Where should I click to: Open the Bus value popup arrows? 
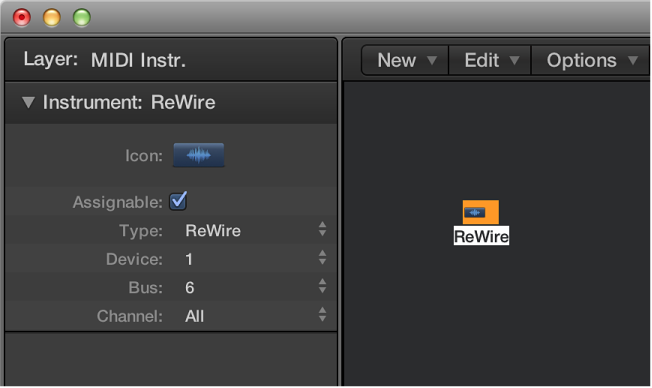[322, 286]
